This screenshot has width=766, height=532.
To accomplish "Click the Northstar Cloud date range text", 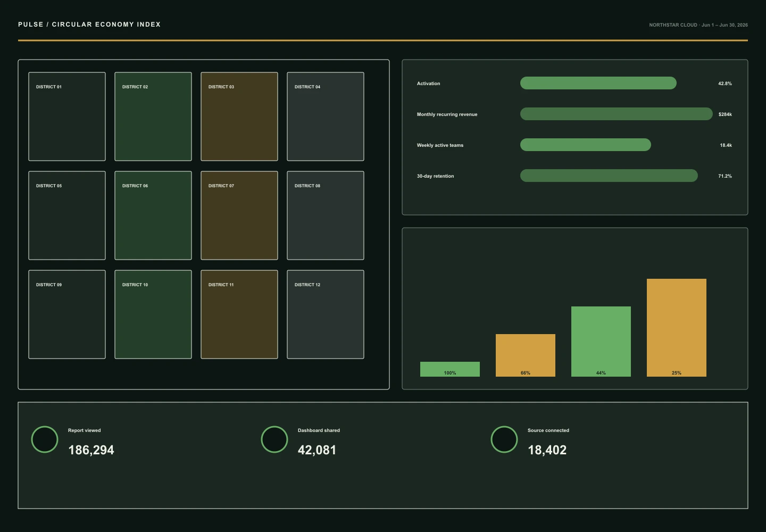I will tap(698, 25).
